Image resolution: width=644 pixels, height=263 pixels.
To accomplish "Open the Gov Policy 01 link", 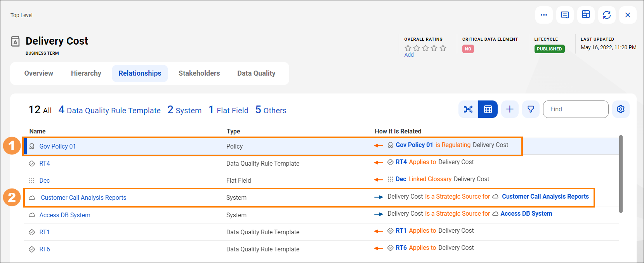I will point(57,146).
